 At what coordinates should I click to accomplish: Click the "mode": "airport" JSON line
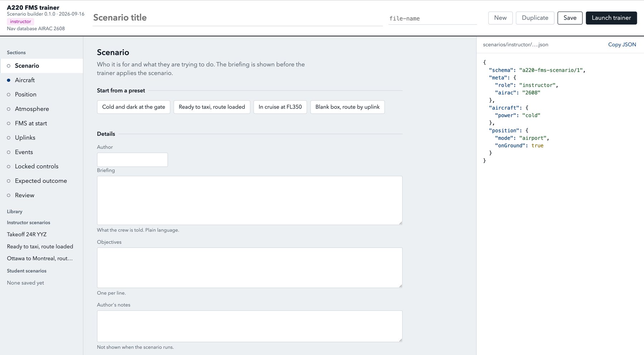click(522, 138)
